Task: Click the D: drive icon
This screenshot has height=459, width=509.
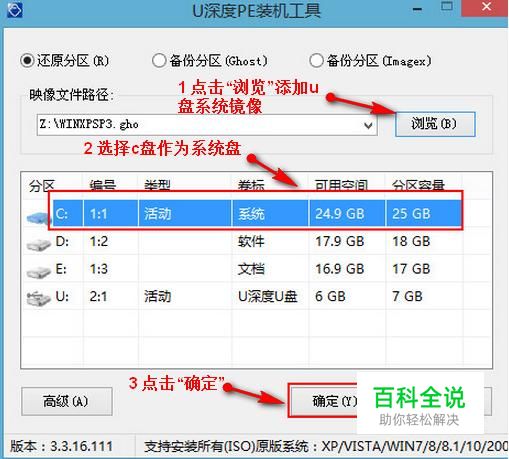Action: point(39,245)
